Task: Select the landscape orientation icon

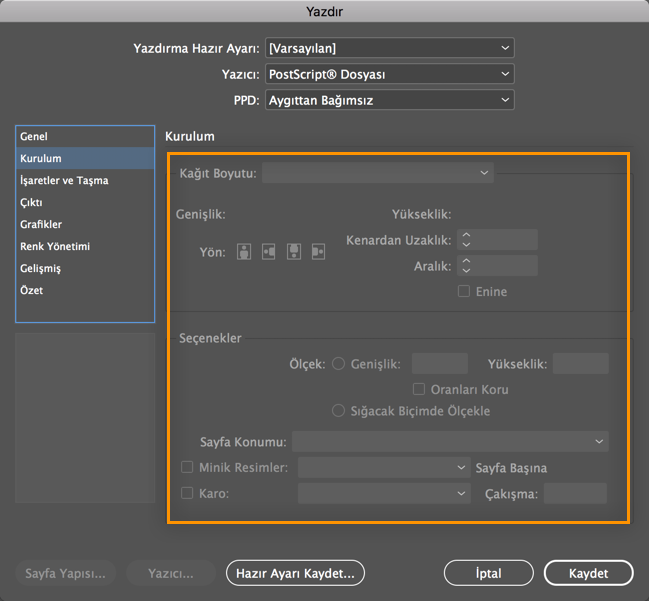Action: pyautogui.click(x=268, y=252)
